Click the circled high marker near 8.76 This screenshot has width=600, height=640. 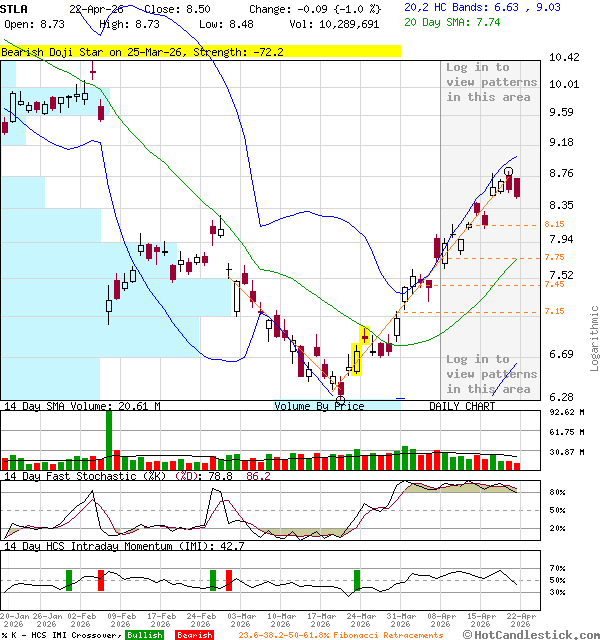click(509, 172)
